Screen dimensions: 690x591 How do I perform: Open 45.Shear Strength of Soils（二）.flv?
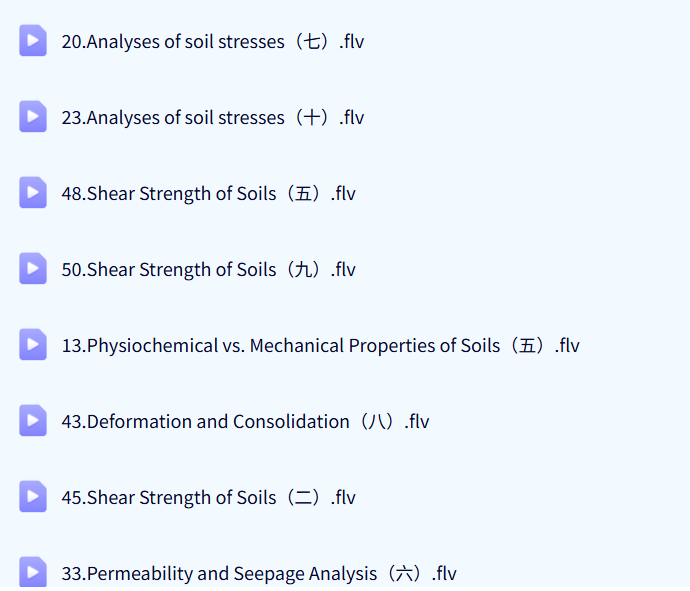tap(208, 498)
